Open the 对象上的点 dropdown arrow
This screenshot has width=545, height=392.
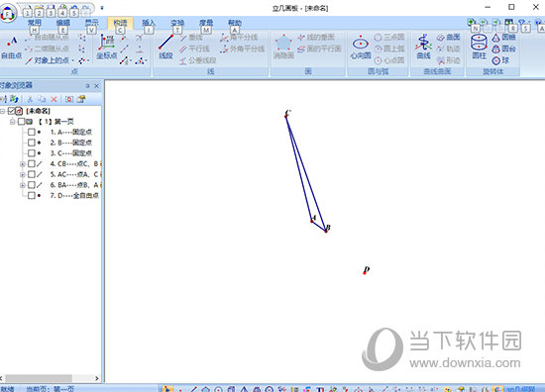72,60
